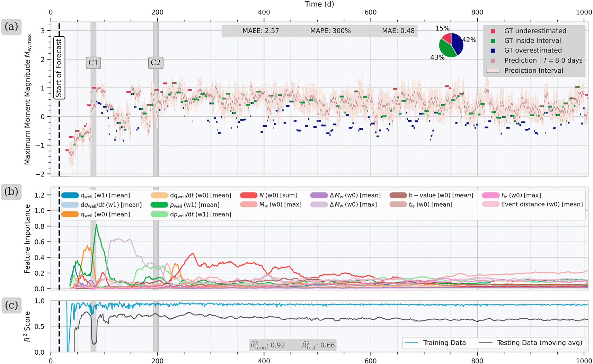Click the pie chart in panel (a)

click(451, 45)
